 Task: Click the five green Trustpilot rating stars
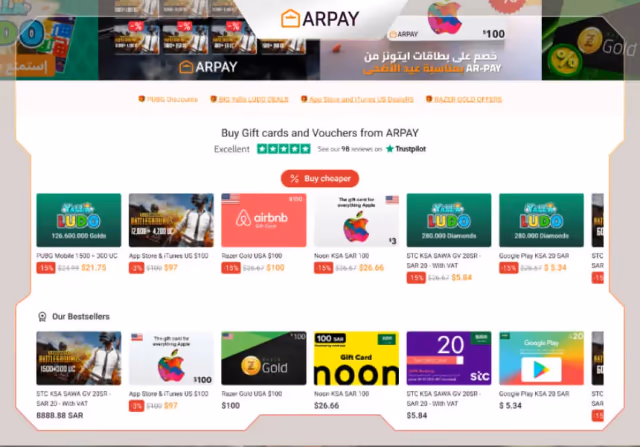284,149
